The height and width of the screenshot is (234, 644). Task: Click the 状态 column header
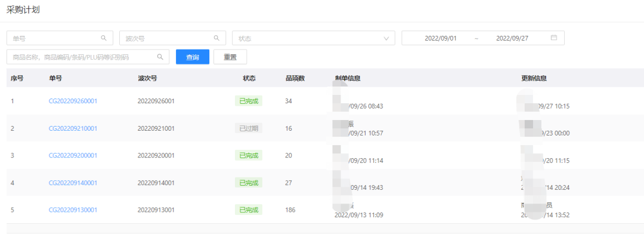pyautogui.click(x=249, y=78)
